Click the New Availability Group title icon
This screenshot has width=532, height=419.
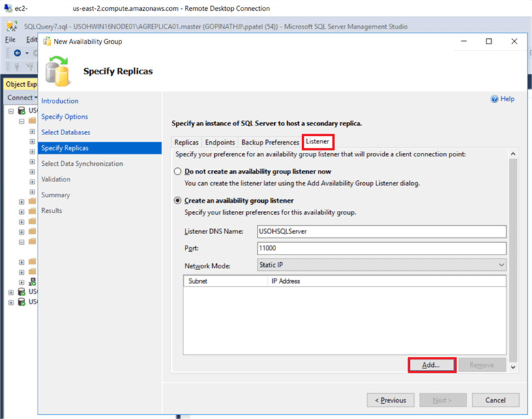tap(47, 42)
